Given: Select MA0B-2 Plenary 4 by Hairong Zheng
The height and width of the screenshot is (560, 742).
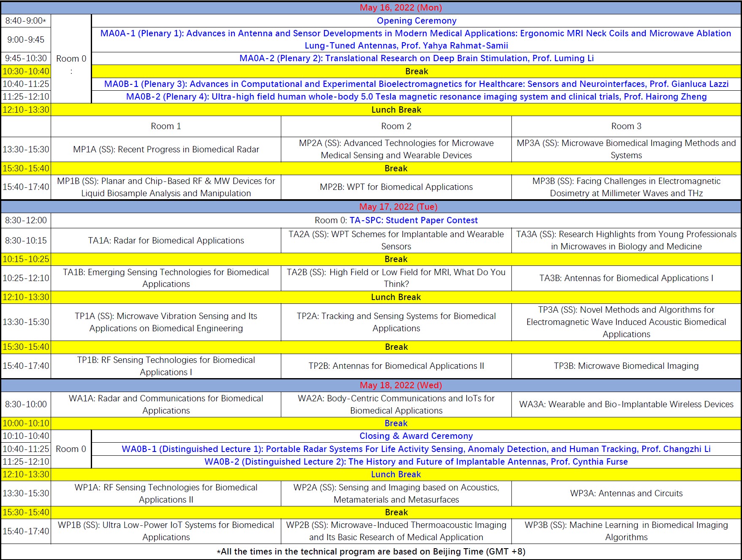Looking at the screenshot, I should click(416, 97).
